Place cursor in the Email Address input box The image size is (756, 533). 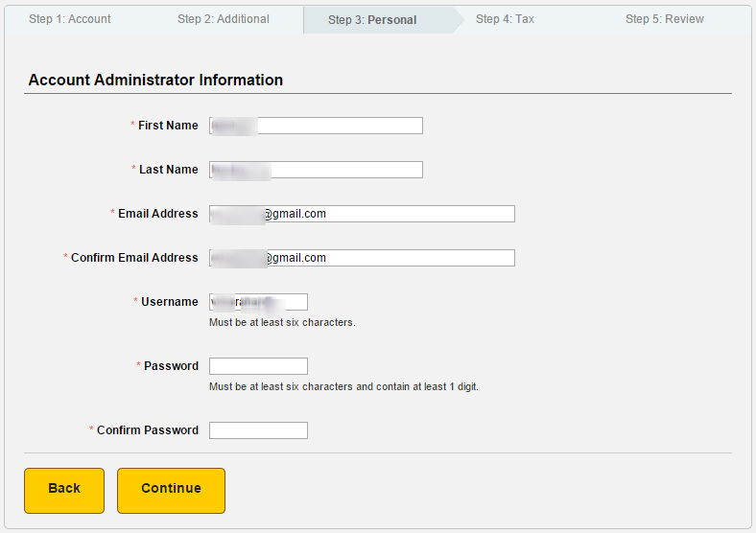pyautogui.click(x=362, y=214)
